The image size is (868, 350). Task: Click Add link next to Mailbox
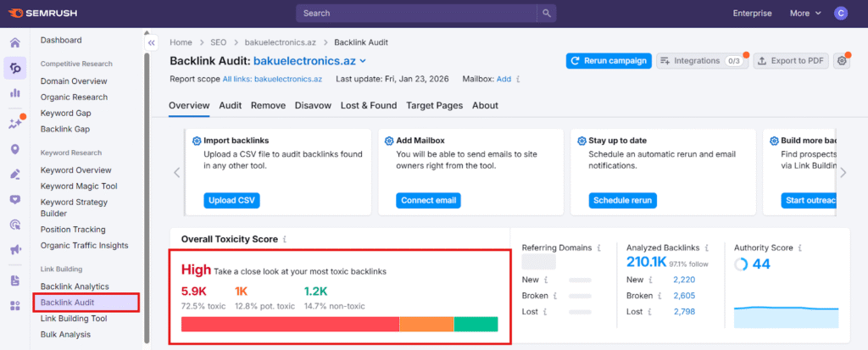[504, 79]
